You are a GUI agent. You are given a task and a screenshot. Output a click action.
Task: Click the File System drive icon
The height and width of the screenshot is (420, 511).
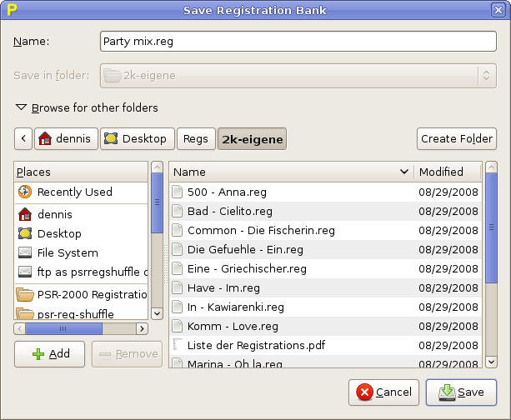(25, 252)
